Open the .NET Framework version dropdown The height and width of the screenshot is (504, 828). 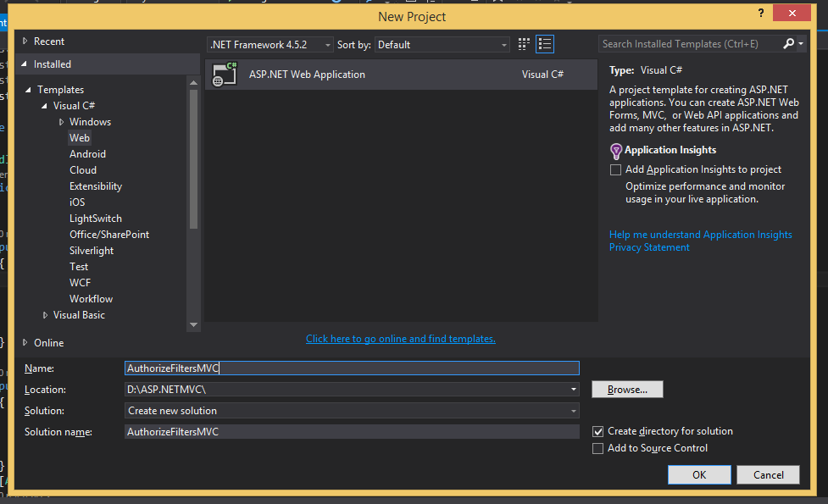point(270,45)
